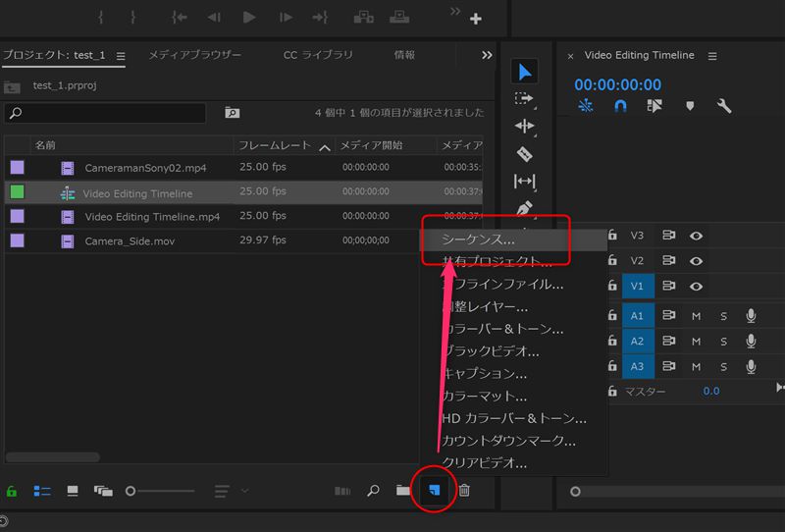Switch Project panel to list view
This screenshot has width=785, height=532.
pyautogui.click(x=42, y=490)
